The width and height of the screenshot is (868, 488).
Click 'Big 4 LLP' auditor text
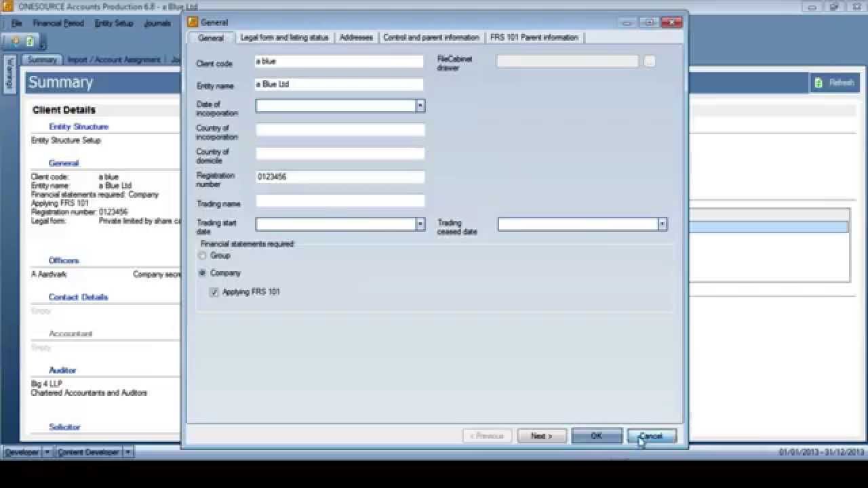tap(47, 384)
